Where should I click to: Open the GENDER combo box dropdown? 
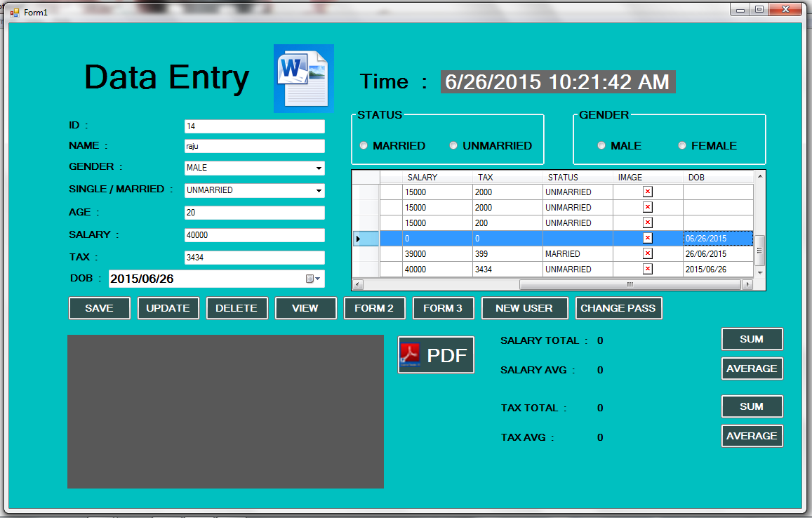(318, 168)
